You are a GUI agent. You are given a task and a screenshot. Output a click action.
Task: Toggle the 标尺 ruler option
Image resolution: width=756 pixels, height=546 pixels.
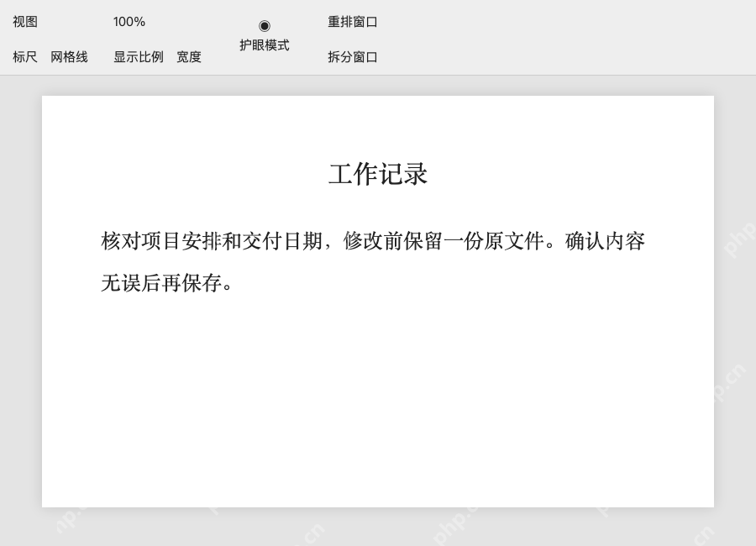(25, 57)
